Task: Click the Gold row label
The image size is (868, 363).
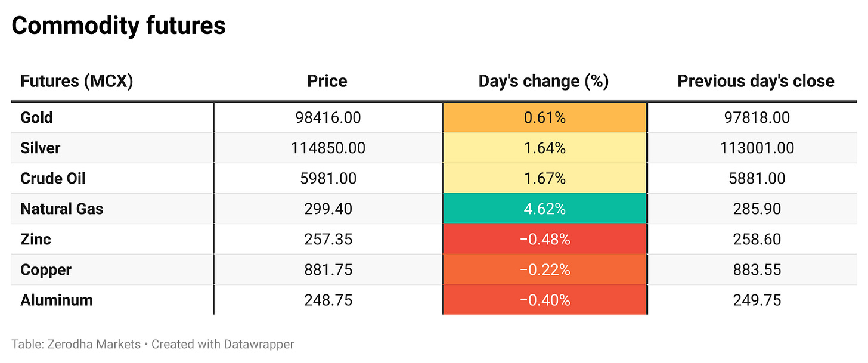Action: pos(36,117)
